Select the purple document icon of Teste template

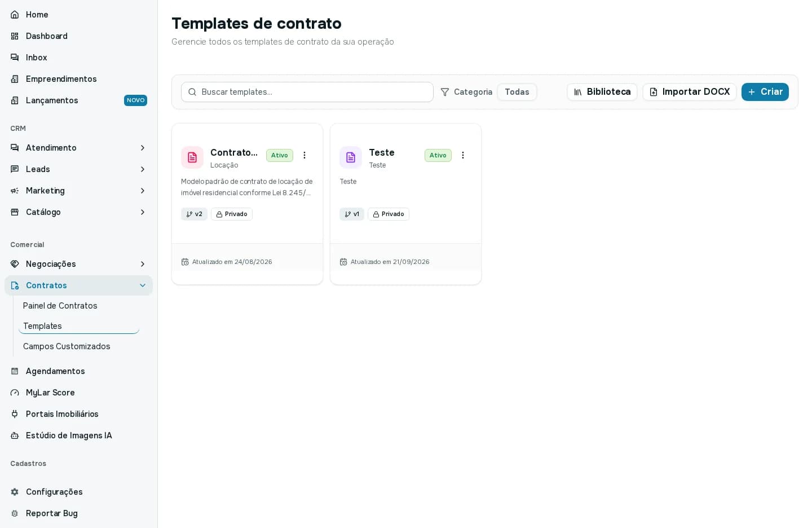click(351, 157)
